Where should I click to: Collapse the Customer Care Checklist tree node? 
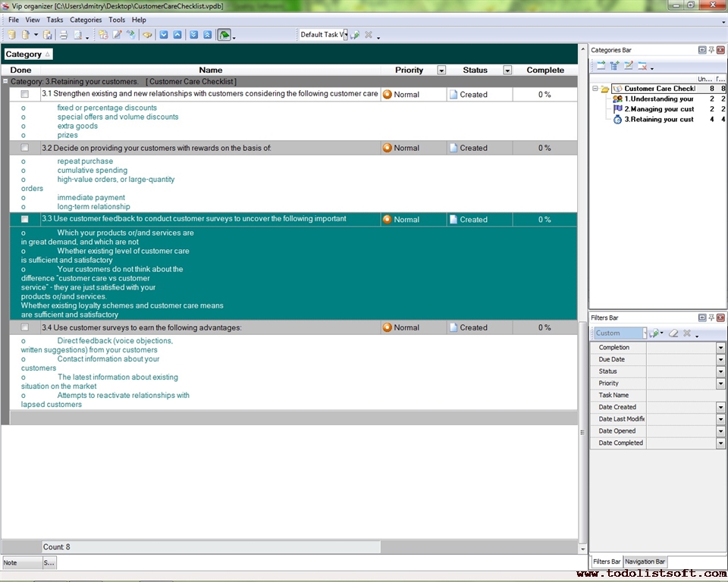595,89
